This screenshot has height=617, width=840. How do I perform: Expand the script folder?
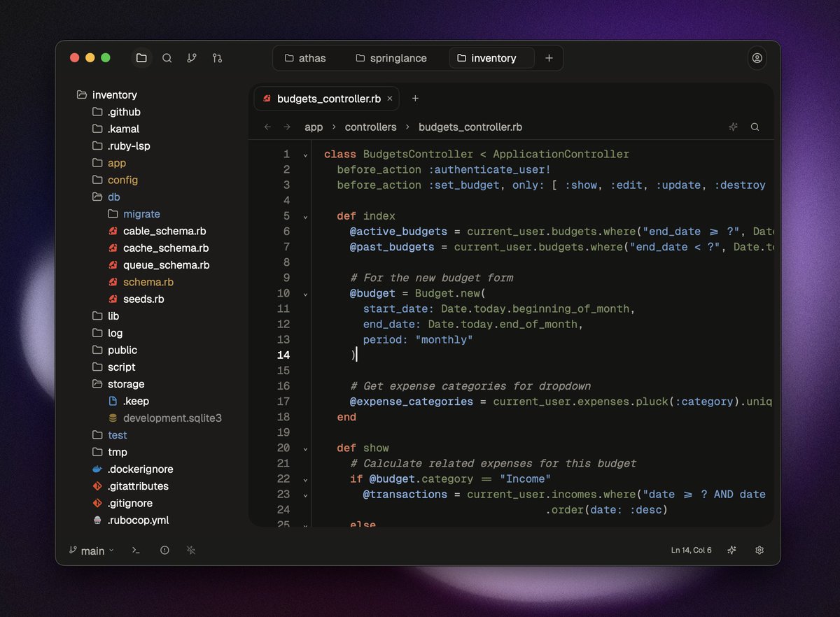(x=114, y=367)
